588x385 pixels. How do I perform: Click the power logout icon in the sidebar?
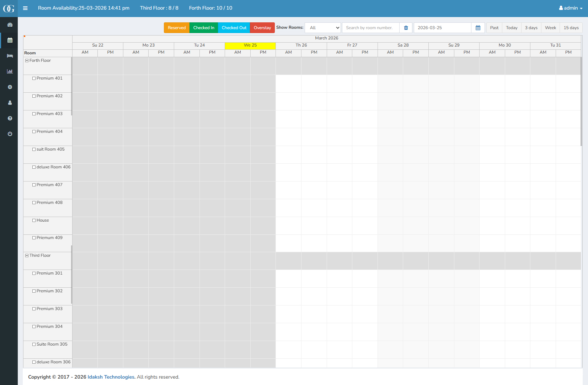coord(10,134)
